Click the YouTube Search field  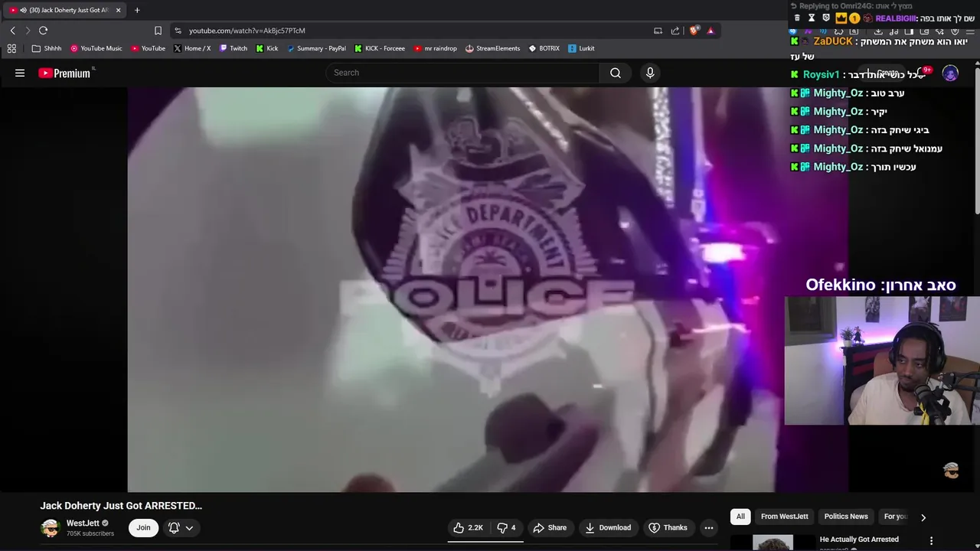pyautogui.click(x=463, y=73)
